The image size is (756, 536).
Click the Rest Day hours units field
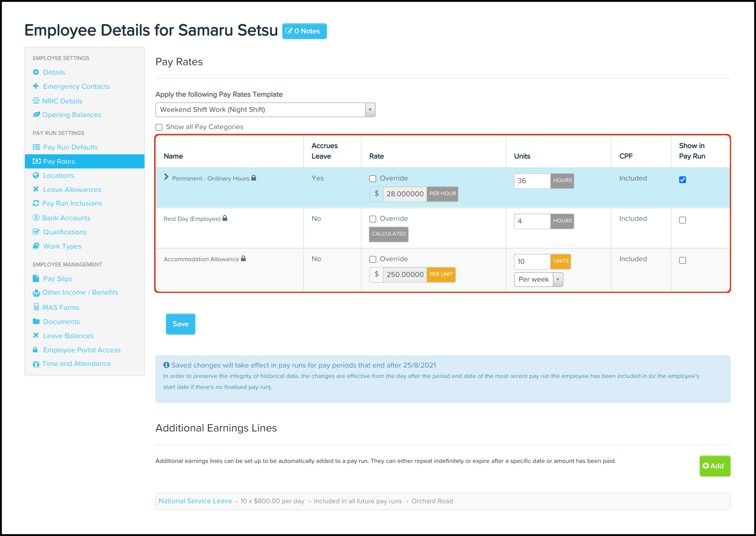coord(532,221)
